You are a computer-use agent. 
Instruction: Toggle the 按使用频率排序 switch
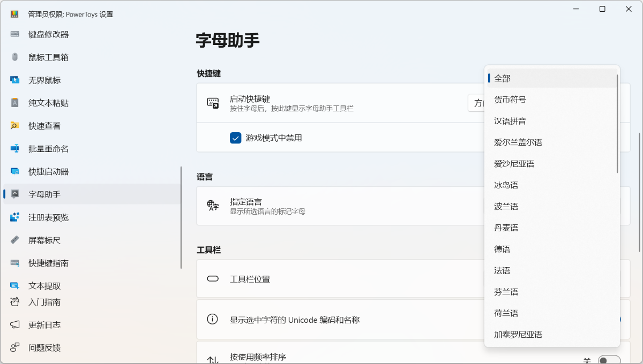pyautogui.click(x=609, y=361)
